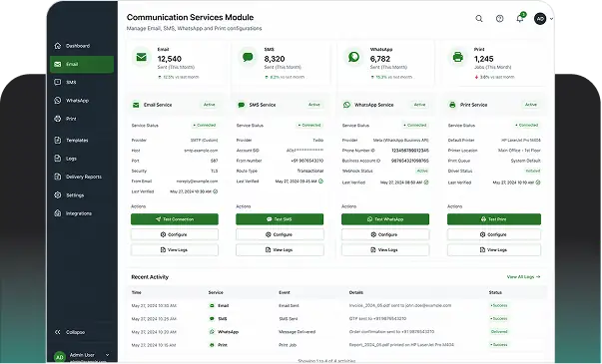Click the WhatsApp icon in stats card
The height and width of the screenshot is (364, 602).
tap(353, 57)
